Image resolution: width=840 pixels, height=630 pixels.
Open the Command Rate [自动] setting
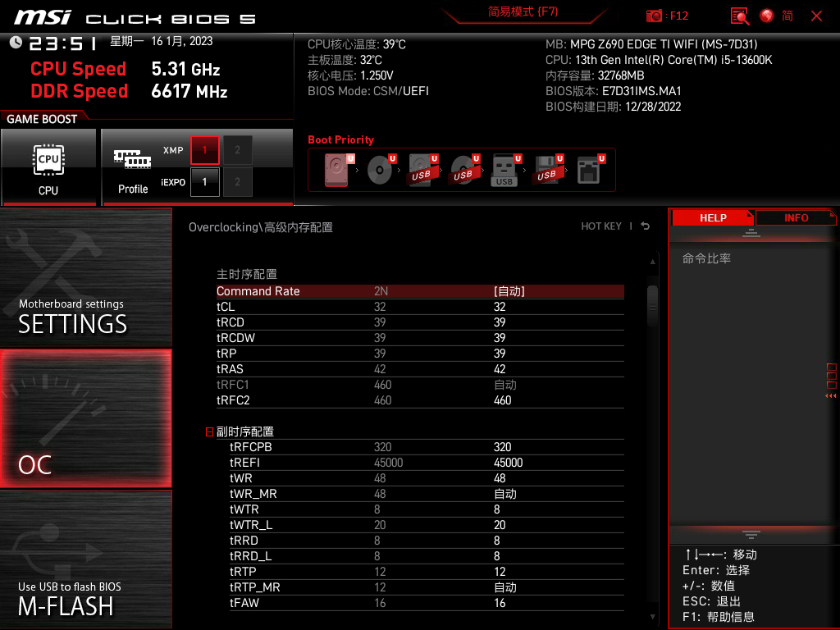tap(509, 291)
